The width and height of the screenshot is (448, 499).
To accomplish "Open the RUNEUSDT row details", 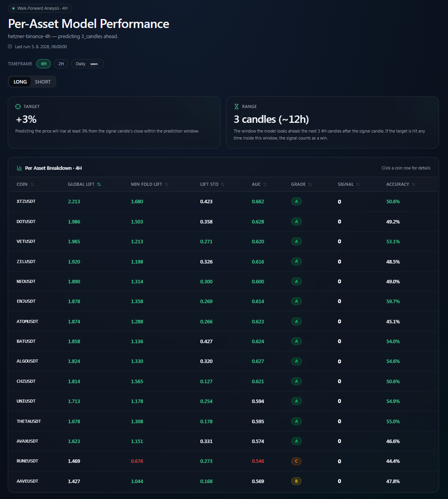I will 224,461.
